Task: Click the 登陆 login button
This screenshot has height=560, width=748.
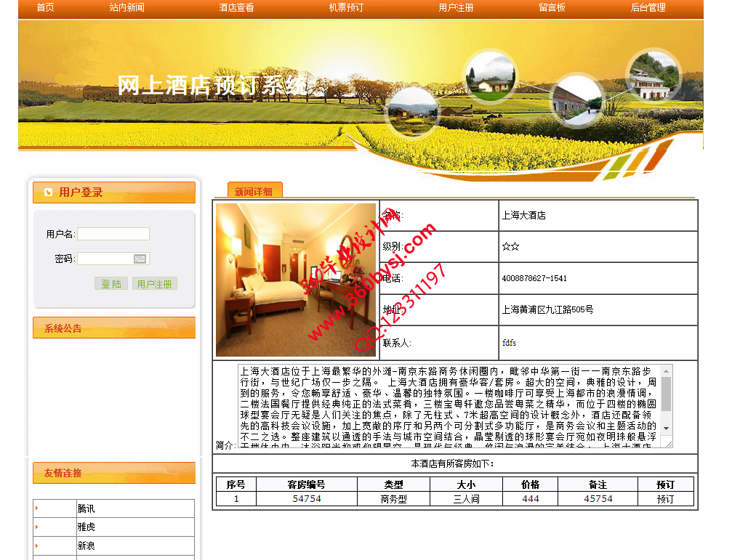Action: 111,284
